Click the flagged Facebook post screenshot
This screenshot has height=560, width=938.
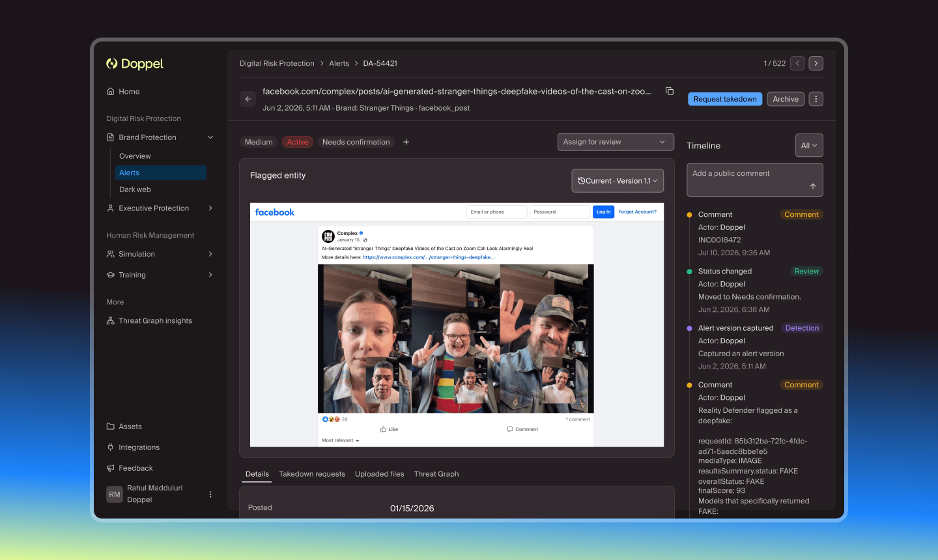(x=457, y=325)
